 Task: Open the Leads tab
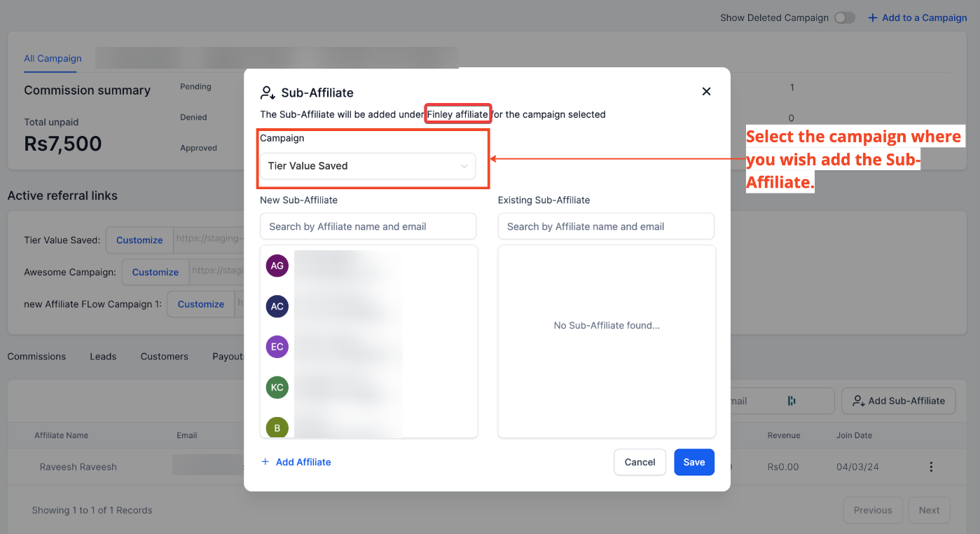click(x=103, y=356)
